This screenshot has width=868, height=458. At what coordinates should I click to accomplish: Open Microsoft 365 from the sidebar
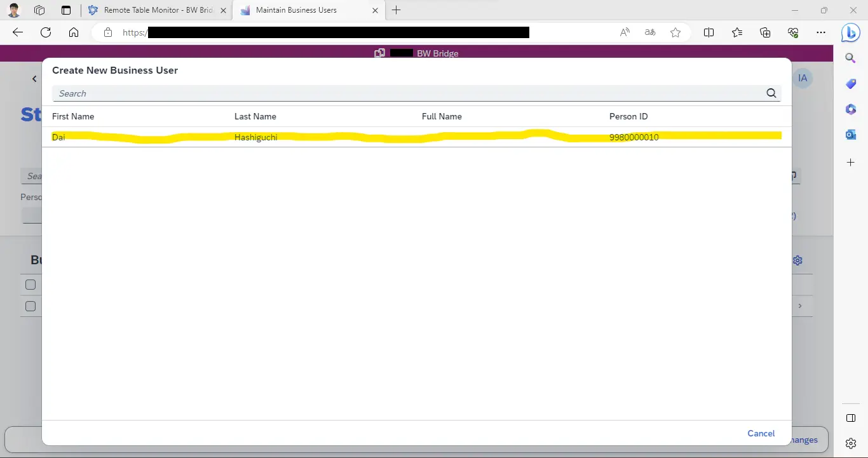coord(851,109)
